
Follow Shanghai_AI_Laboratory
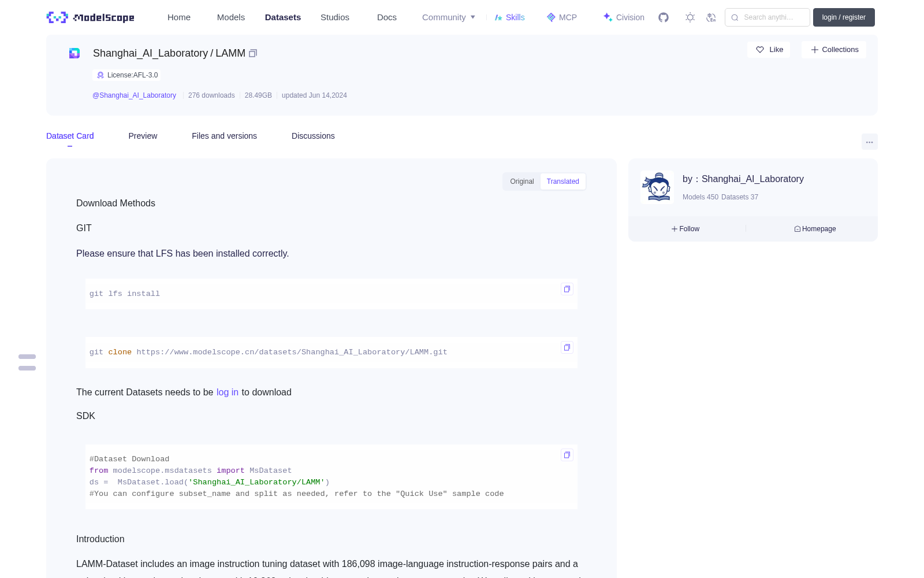(x=685, y=229)
